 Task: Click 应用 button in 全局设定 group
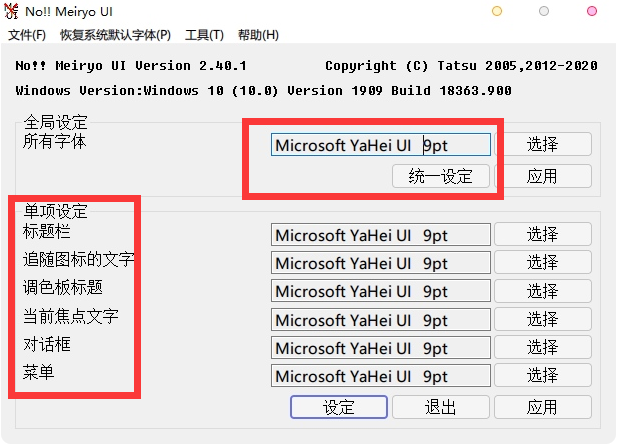click(x=543, y=176)
